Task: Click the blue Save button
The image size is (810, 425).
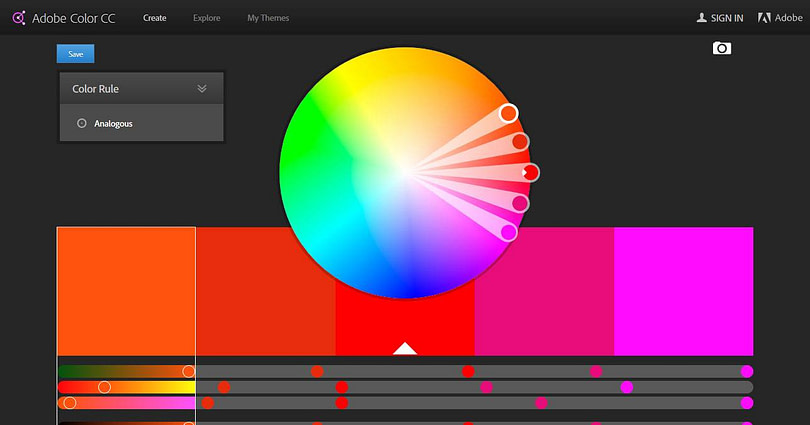Action: pyautogui.click(x=75, y=54)
